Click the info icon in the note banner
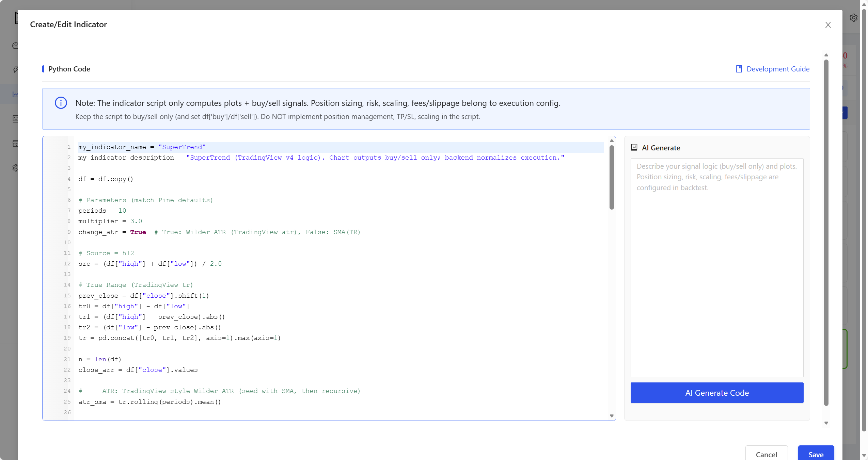The width and height of the screenshot is (868, 460). point(61,103)
